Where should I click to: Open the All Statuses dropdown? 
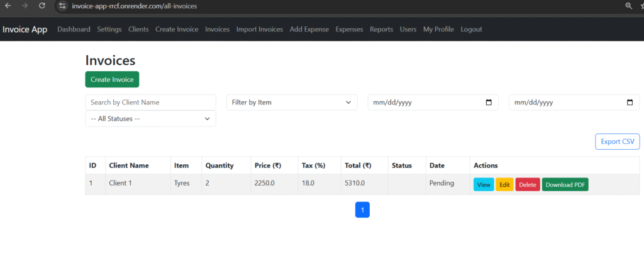coord(150,119)
